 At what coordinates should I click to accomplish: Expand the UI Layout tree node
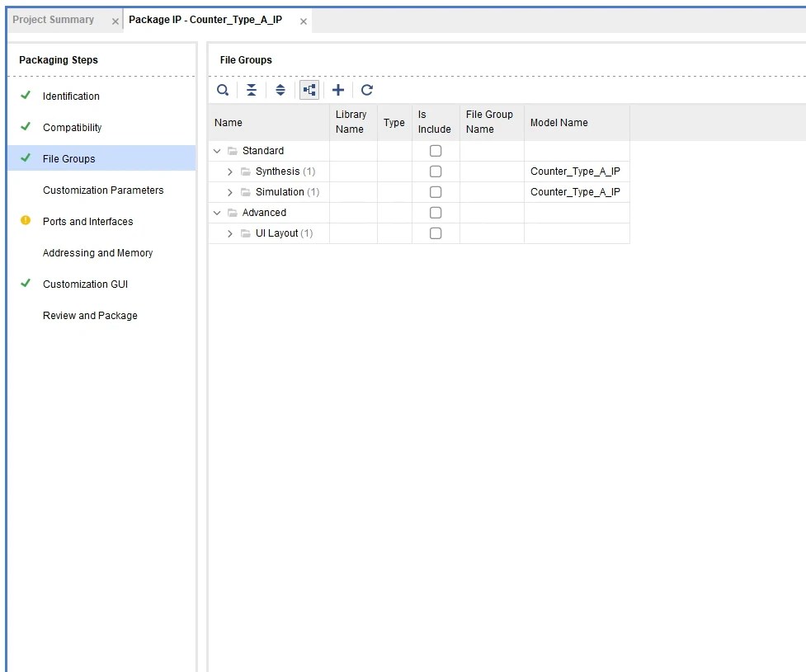(x=230, y=234)
